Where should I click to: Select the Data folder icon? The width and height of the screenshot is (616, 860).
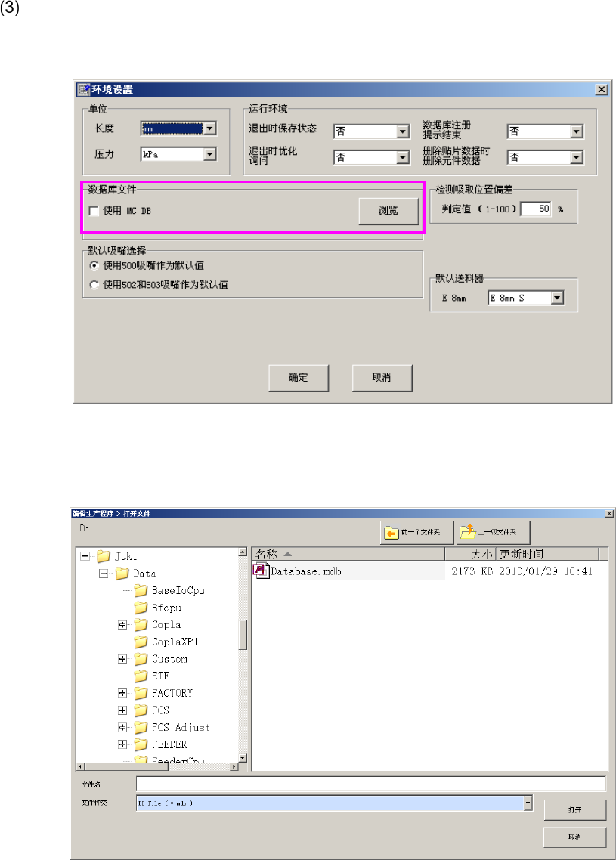point(122,573)
